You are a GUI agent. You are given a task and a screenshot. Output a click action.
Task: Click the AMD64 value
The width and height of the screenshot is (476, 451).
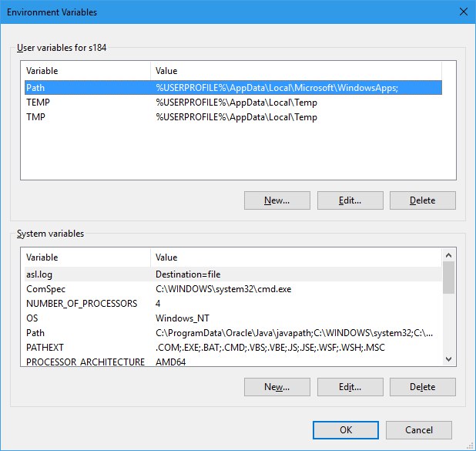[170, 362]
